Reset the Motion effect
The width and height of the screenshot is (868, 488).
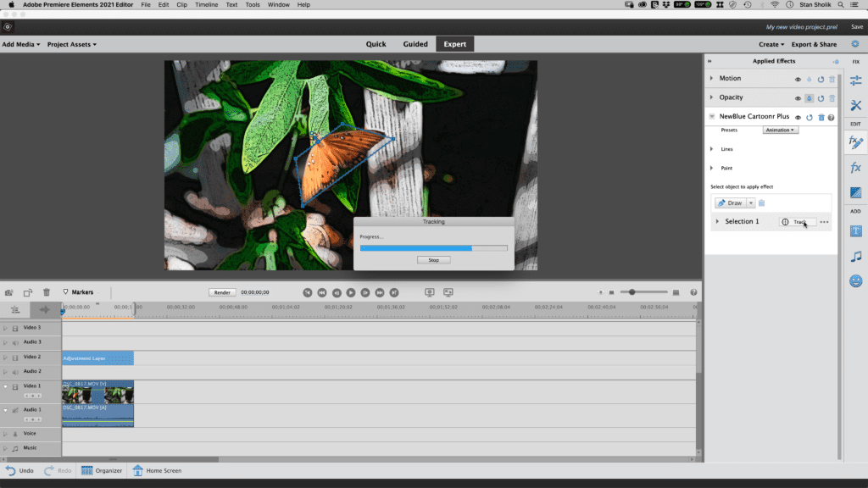click(821, 79)
